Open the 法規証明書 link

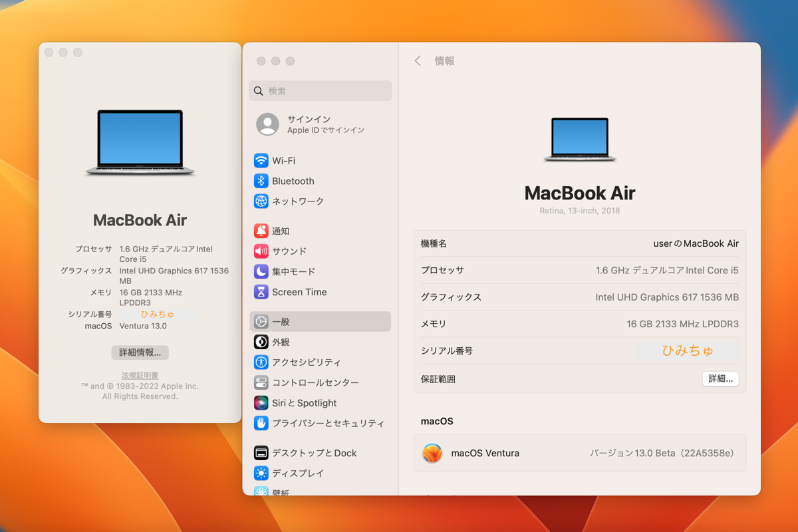pyautogui.click(x=140, y=376)
